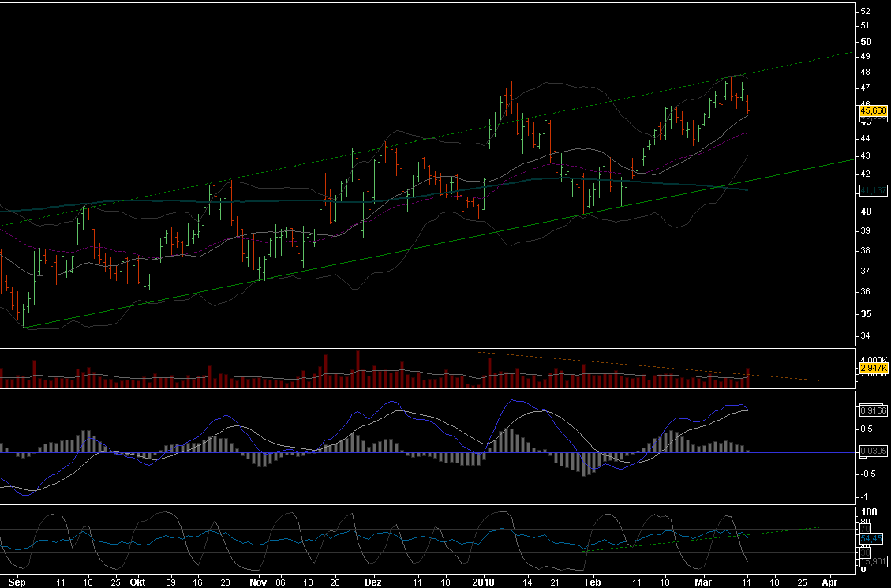Screen dimensions: 891x588
Task: Click bold price axis label 40
Action: click(866, 212)
